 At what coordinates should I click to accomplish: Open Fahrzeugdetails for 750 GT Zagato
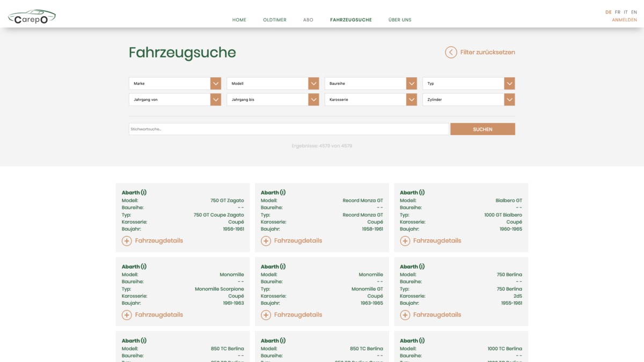159,241
